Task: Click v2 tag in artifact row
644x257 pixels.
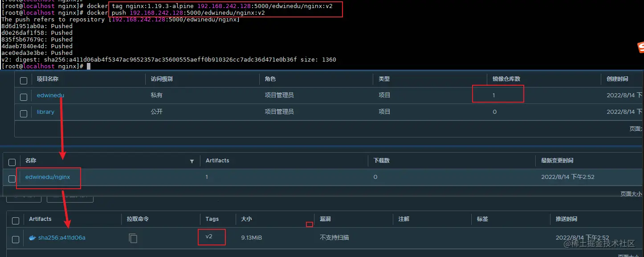Action: 209,236
